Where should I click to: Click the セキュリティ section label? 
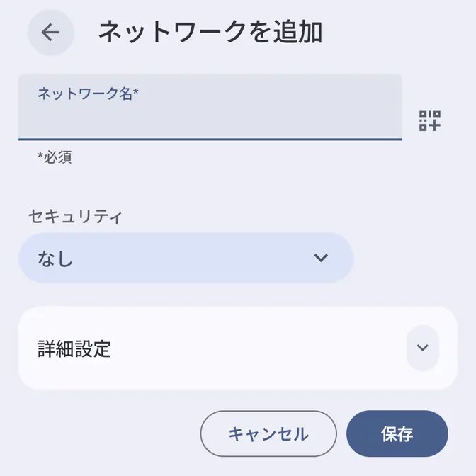point(75,217)
